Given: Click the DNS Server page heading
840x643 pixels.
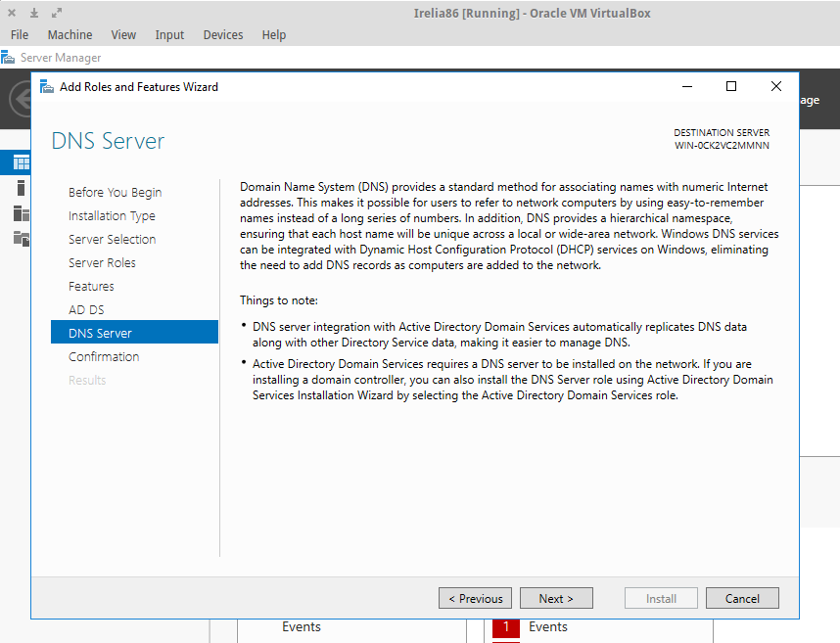Looking at the screenshot, I should [109, 141].
